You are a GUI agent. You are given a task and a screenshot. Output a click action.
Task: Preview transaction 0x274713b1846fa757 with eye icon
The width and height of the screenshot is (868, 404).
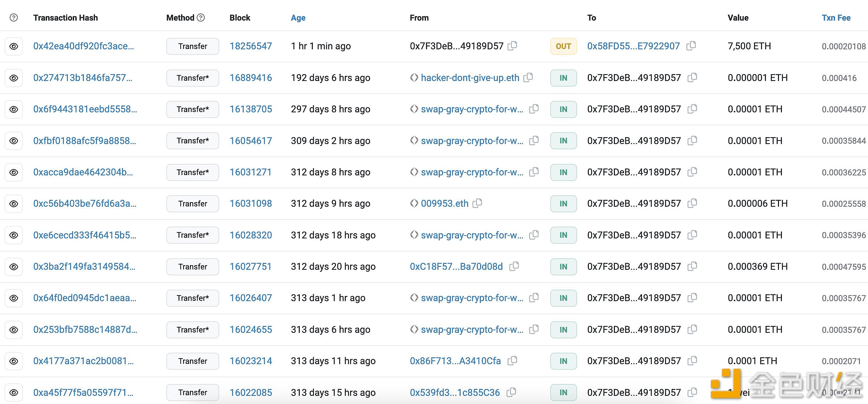pyautogui.click(x=14, y=78)
